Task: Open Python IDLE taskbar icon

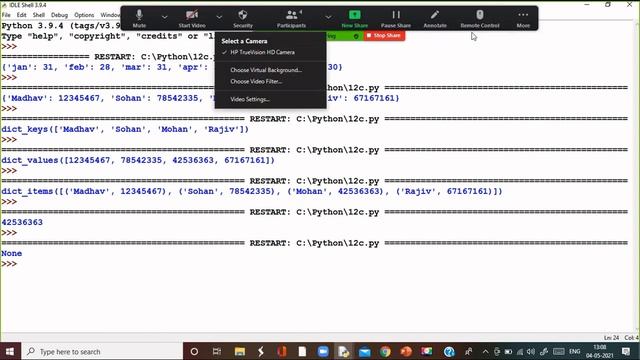Action: point(344,351)
